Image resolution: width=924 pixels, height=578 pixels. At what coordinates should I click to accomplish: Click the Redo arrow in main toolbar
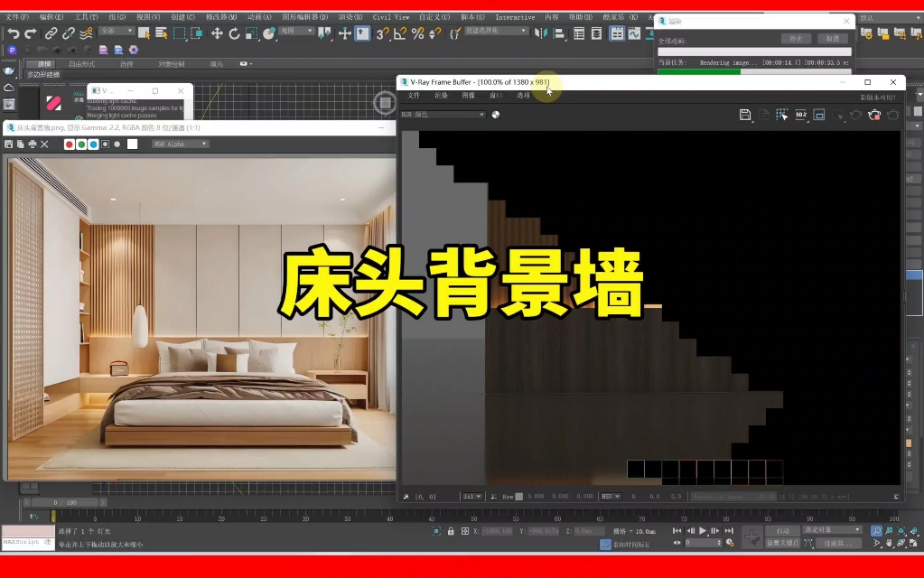31,33
